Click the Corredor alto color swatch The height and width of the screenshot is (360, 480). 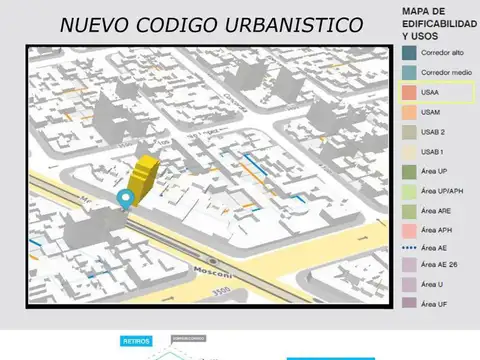click(409, 53)
